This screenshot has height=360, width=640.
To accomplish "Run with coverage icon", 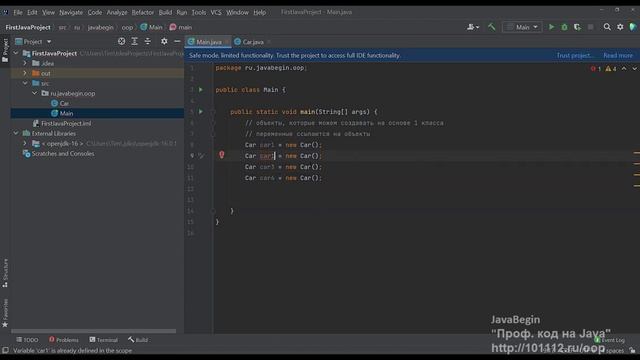I will [577, 27].
